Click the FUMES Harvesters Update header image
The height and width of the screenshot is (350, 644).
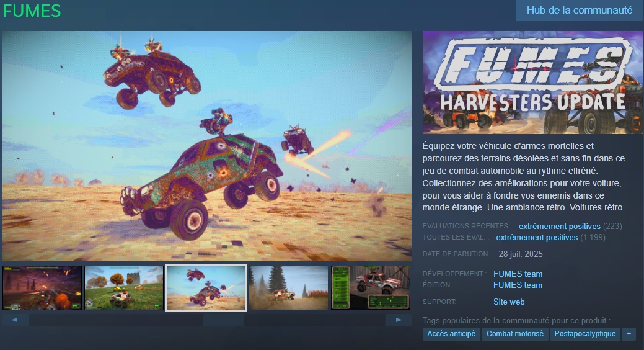pos(533,83)
